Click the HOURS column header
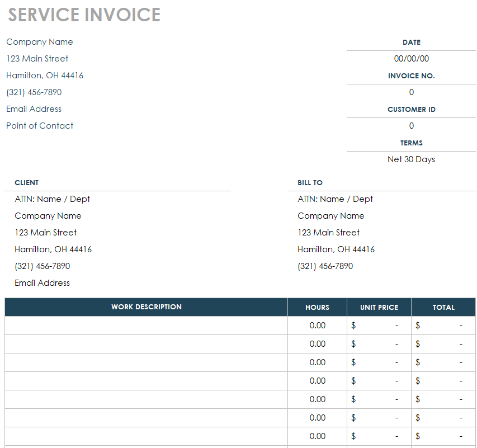This screenshot has height=448, width=477. coord(317,308)
